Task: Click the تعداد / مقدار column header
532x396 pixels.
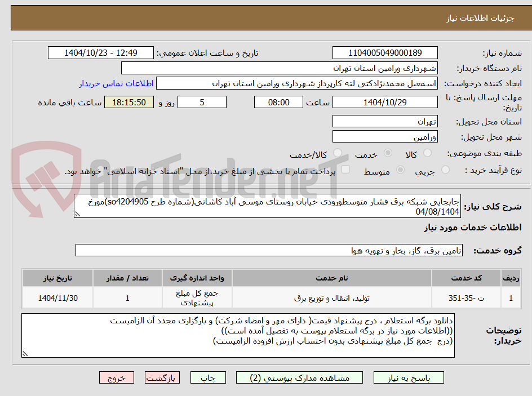Action: pos(127,278)
